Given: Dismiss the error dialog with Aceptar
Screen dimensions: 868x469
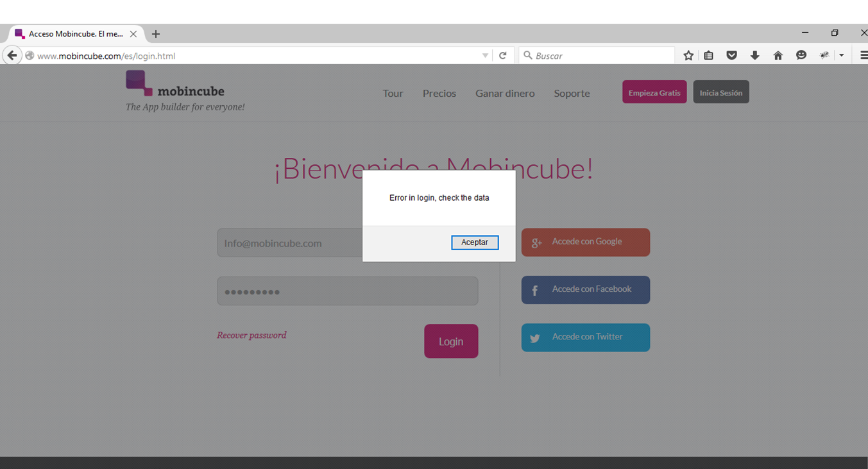Looking at the screenshot, I should (475, 243).
